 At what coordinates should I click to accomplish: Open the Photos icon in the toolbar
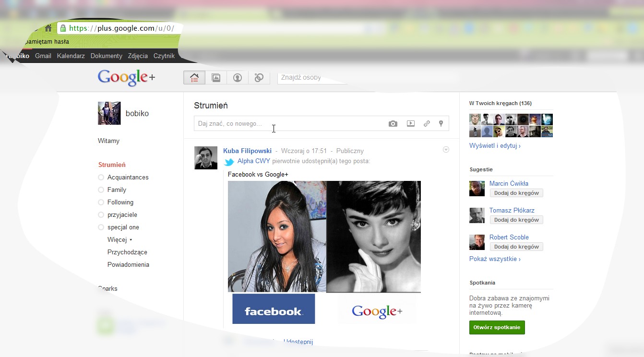pyautogui.click(x=216, y=78)
